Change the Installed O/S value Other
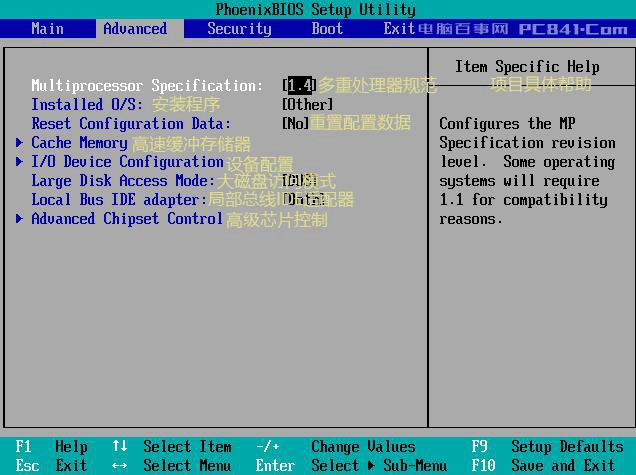636x475 pixels. tap(307, 105)
